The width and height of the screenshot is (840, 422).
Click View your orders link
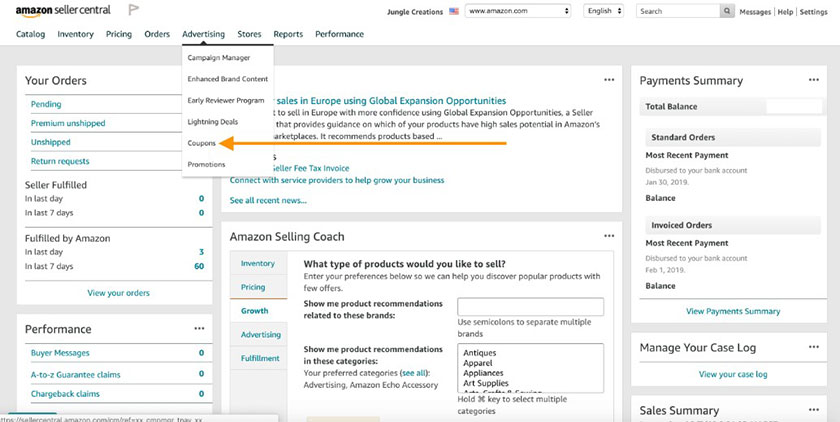pyautogui.click(x=118, y=293)
